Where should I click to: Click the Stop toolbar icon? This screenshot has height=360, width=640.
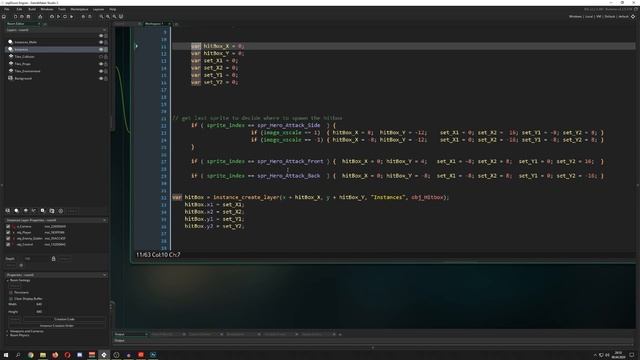(x=65, y=17)
